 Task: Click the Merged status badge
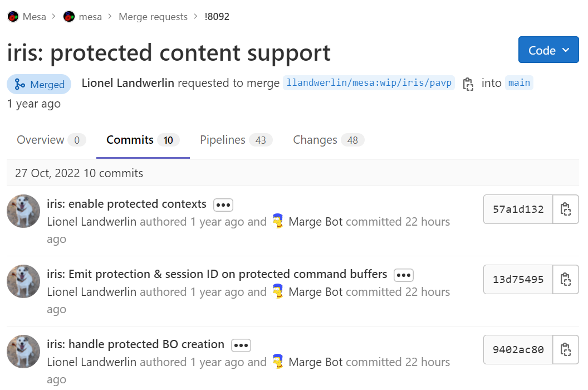pos(39,84)
